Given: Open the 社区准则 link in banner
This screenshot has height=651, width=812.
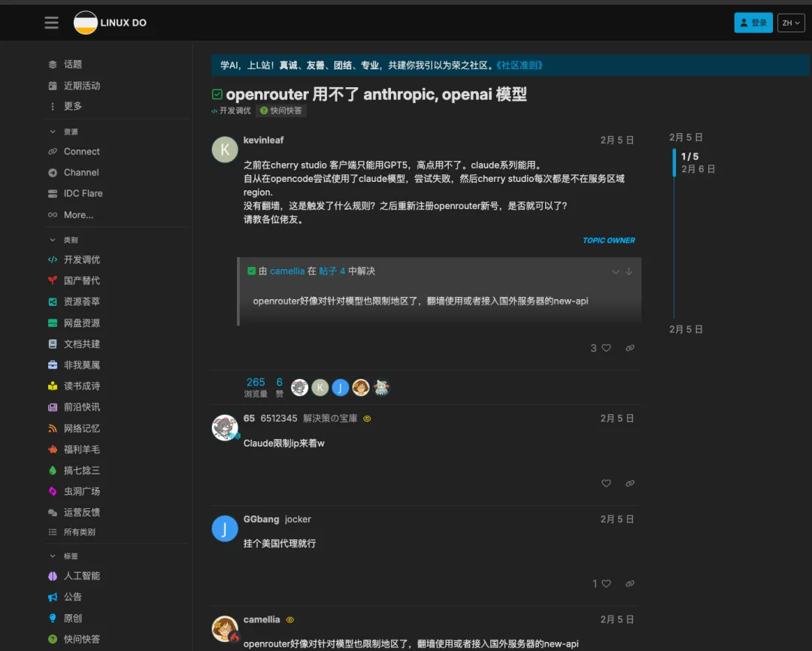Looking at the screenshot, I should pos(520,65).
